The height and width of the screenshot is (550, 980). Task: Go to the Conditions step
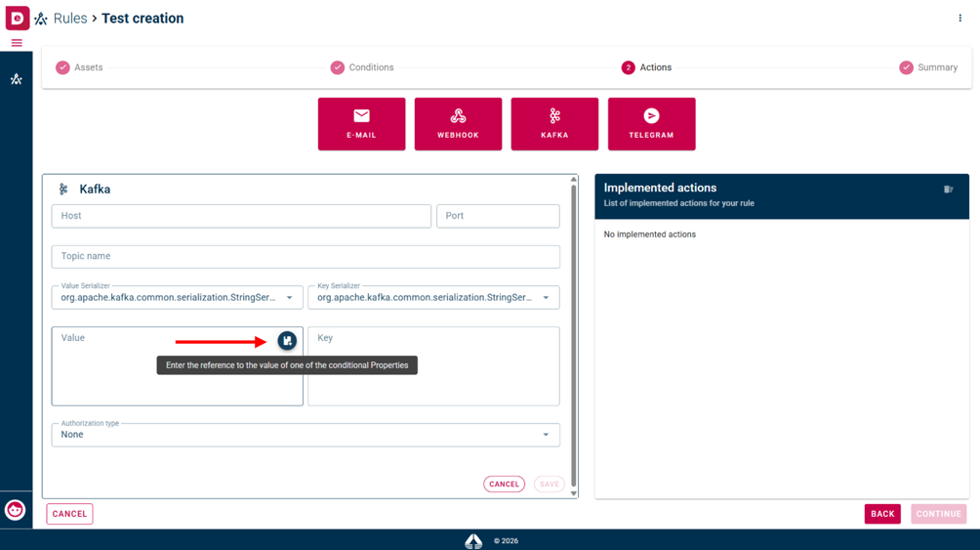pos(362,67)
